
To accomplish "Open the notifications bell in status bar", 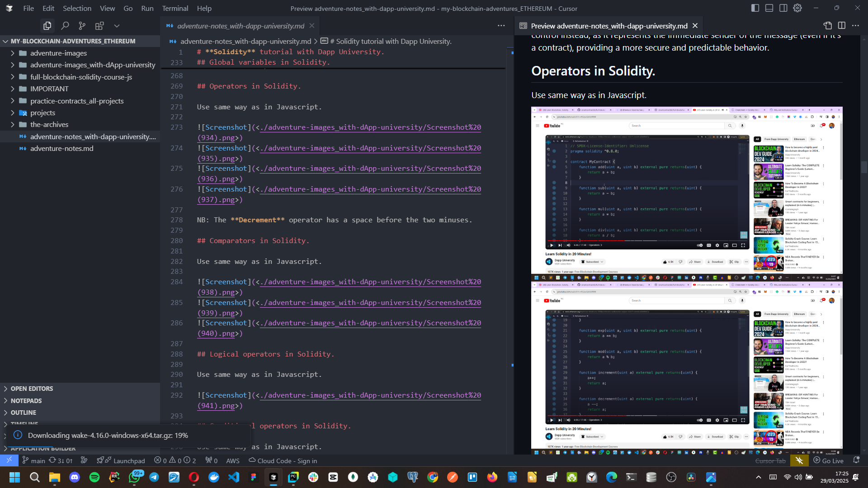I will (x=856, y=460).
